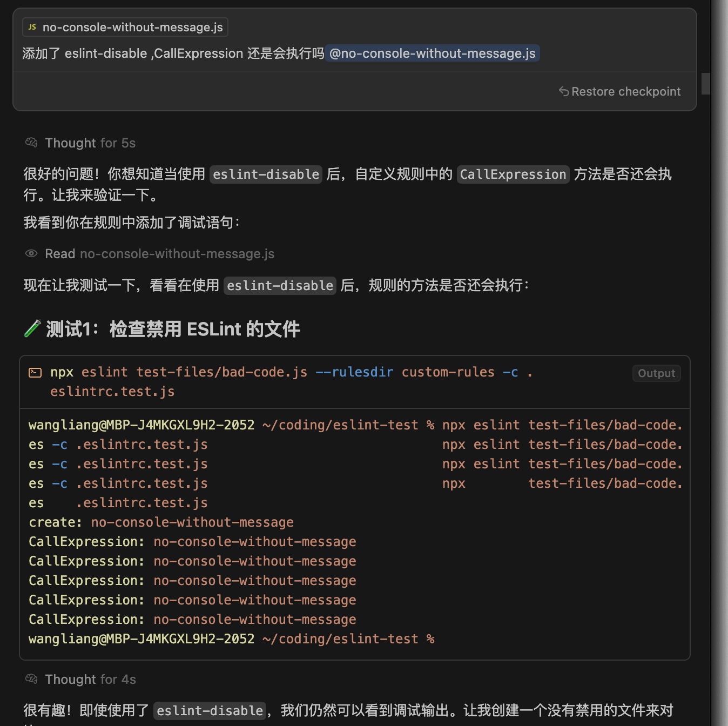Click the yellow JS badge on the file chip

point(32,26)
